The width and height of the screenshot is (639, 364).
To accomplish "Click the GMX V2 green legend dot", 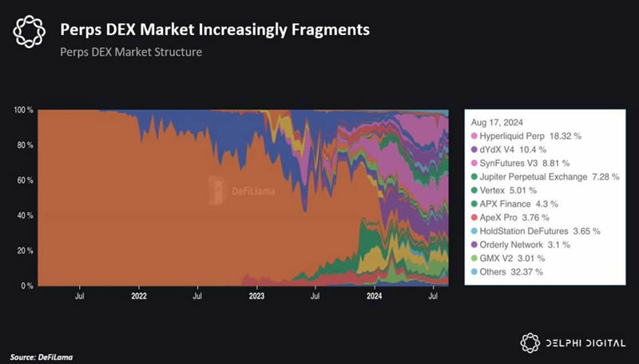I will pyautogui.click(x=474, y=258).
